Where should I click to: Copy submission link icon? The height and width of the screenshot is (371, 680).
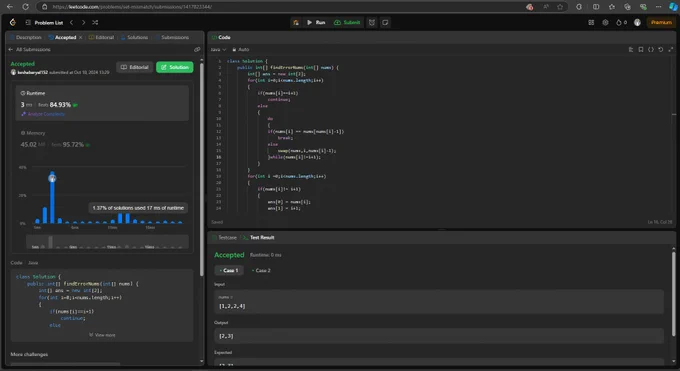[197, 49]
